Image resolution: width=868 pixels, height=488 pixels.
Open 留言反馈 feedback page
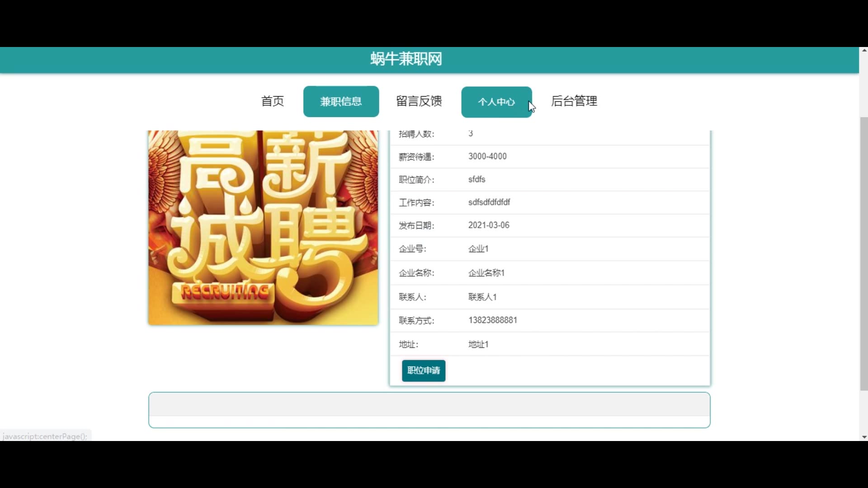click(x=419, y=101)
